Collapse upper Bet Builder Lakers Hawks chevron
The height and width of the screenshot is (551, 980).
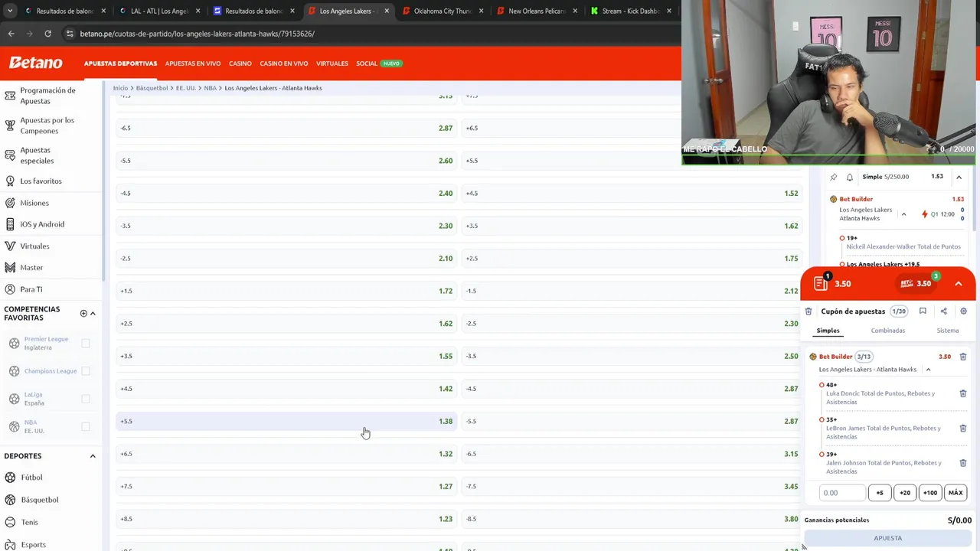903,214
